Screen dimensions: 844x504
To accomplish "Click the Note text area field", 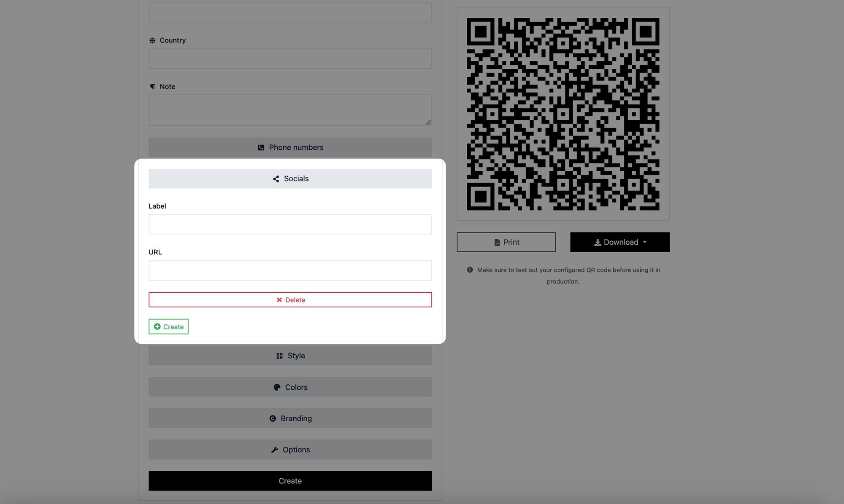I will (x=290, y=110).
